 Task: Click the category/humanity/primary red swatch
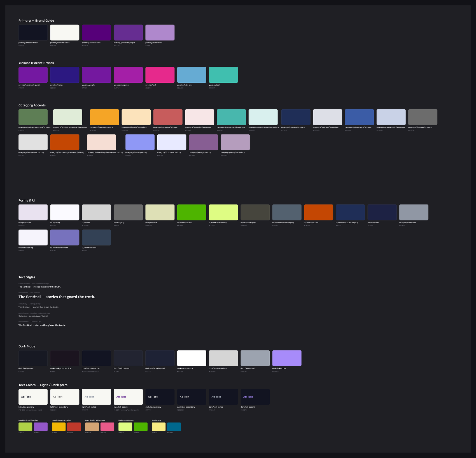pyautogui.click(x=168, y=117)
